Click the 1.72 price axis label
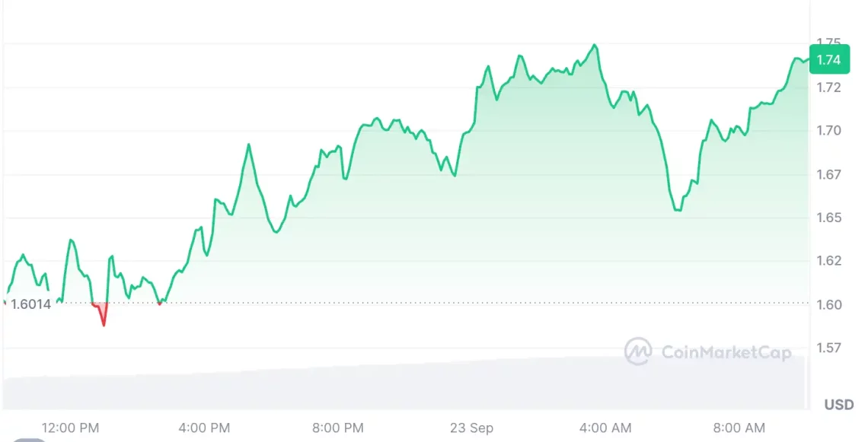The height and width of the screenshot is (442, 868). 828,87
